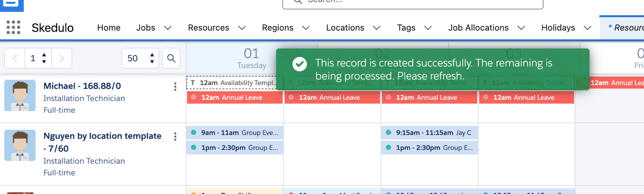Open the Home tab
This screenshot has height=194, width=644.
tap(109, 28)
